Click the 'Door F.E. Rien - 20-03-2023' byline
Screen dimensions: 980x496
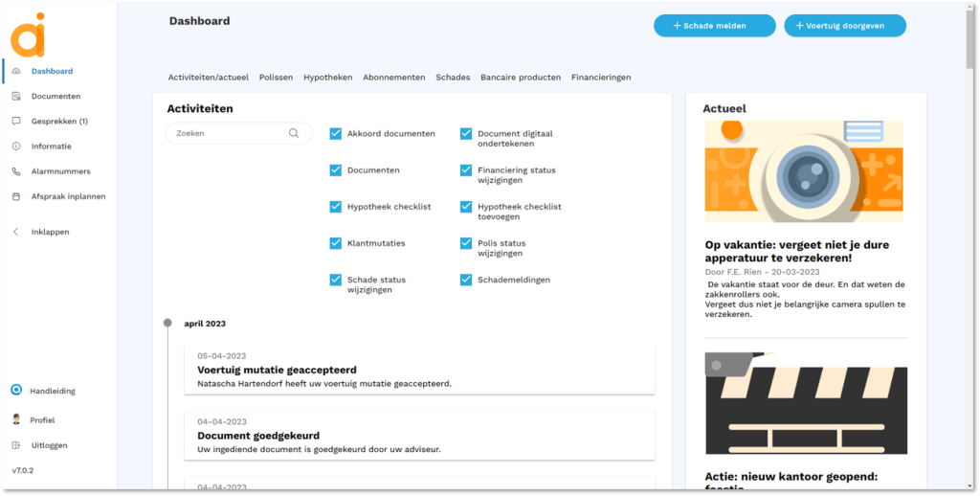pos(762,272)
